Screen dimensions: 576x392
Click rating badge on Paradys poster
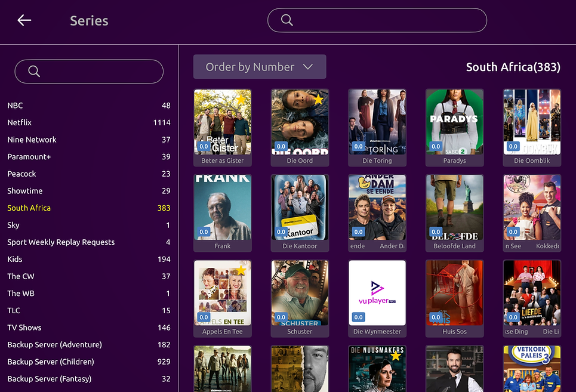(436, 146)
